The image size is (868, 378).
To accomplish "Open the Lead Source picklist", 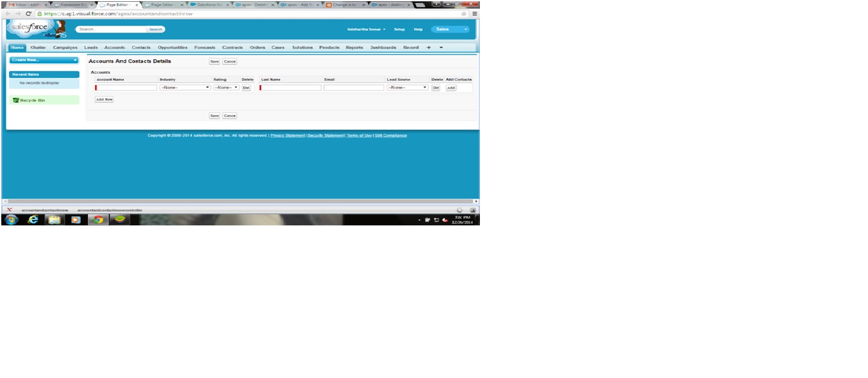I will (407, 87).
